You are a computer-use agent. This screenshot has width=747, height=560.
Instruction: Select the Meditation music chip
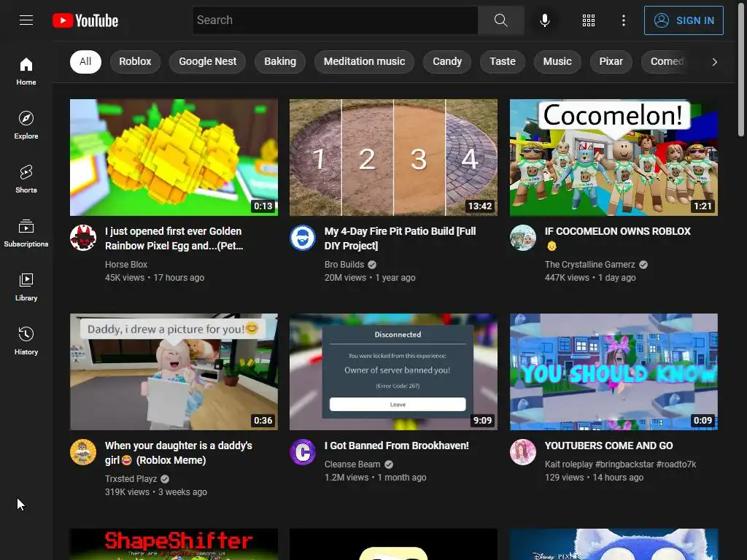(365, 61)
